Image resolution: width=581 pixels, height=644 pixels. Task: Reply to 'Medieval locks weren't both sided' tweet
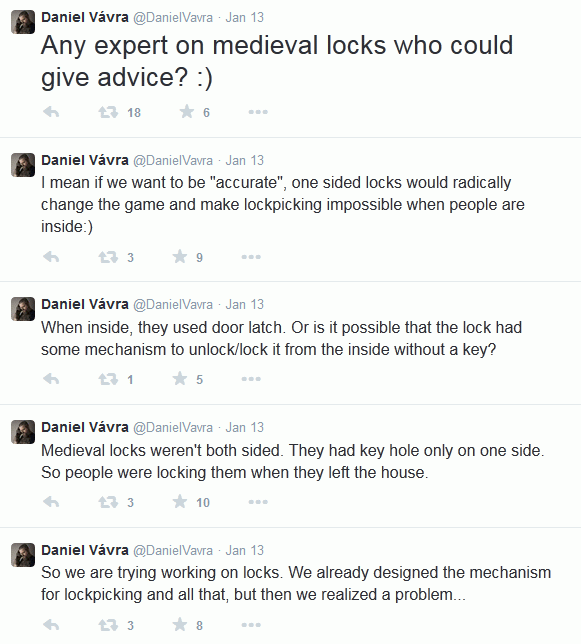click(51, 501)
